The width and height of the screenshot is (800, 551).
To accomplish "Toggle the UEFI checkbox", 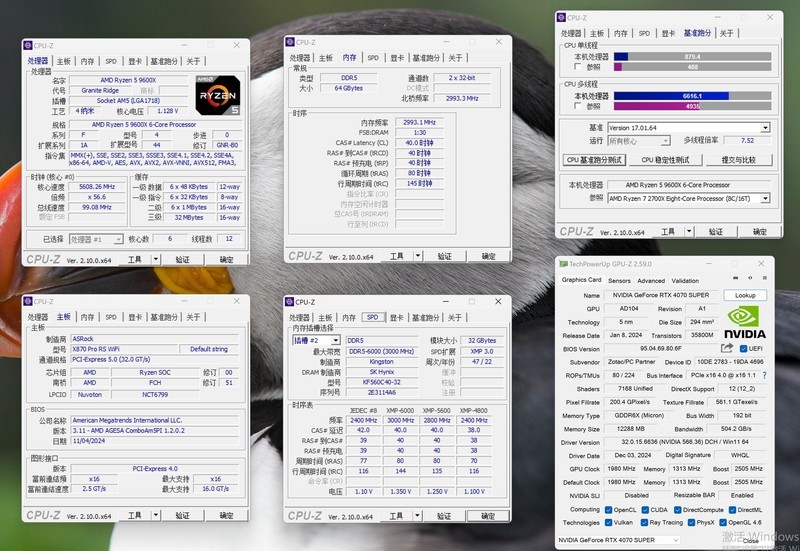I will tap(743, 348).
